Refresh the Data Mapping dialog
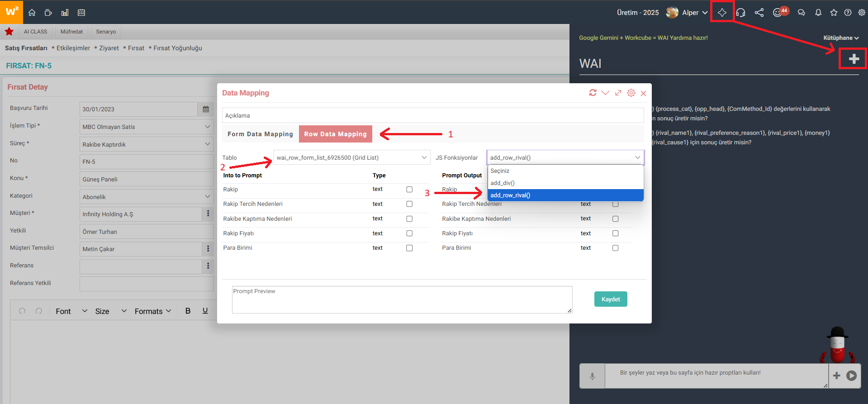The height and width of the screenshot is (404, 868). point(593,93)
